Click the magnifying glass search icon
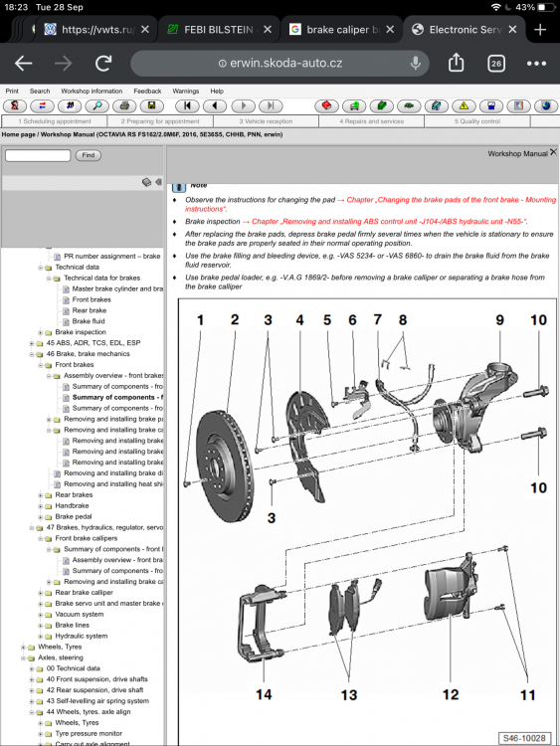The height and width of the screenshot is (746, 560). click(x=97, y=105)
